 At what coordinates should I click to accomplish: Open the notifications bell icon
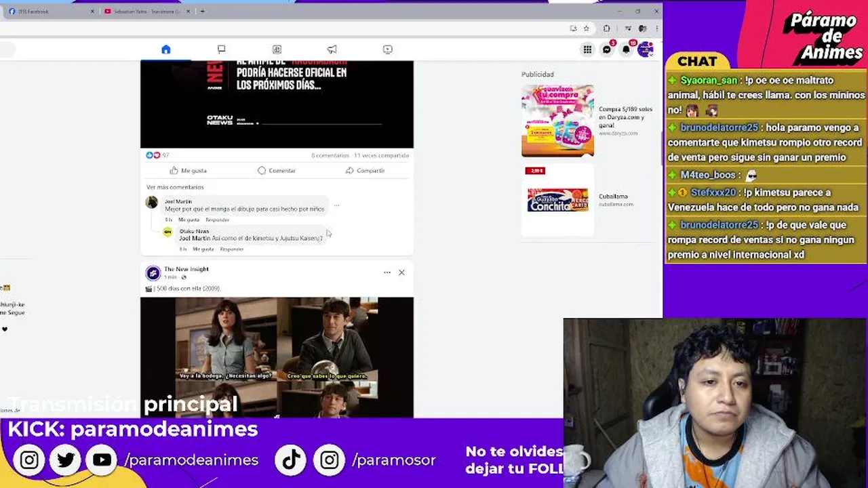(626, 49)
